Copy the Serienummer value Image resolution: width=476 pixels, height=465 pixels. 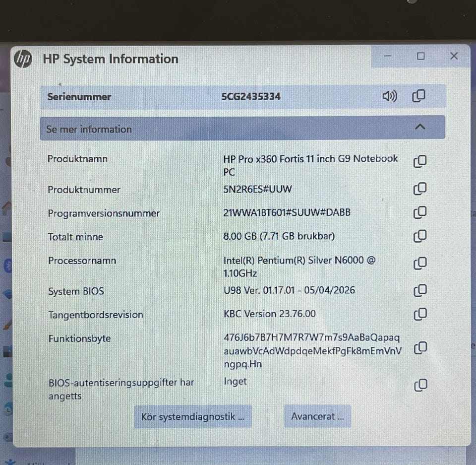click(x=418, y=96)
